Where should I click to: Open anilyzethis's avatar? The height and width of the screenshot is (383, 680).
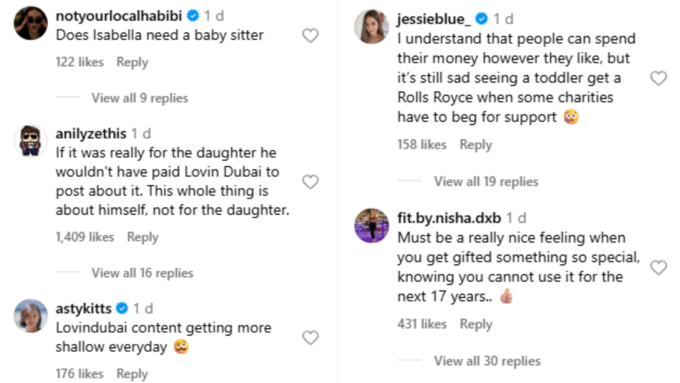30,141
